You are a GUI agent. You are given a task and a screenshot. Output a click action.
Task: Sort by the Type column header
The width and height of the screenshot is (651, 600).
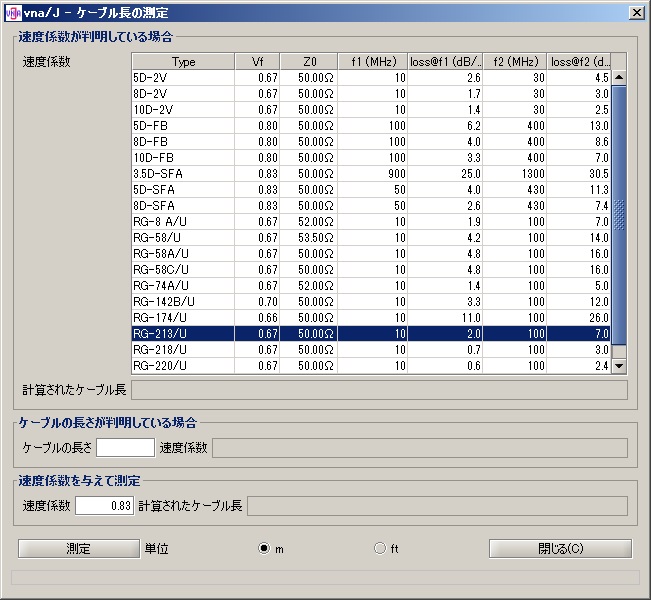pyautogui.click(x=183, y=62)
